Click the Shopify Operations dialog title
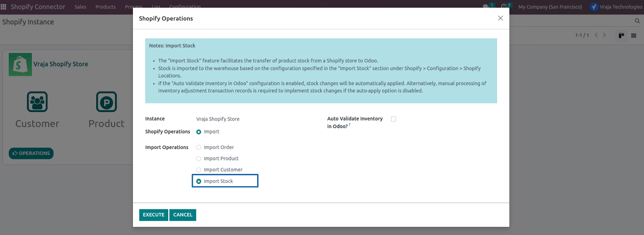 (166, 18)
